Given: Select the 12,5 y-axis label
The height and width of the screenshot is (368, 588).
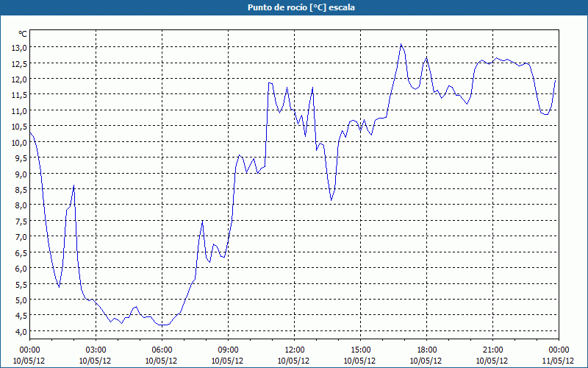Looking at the screenshot, I should point(21,63).
